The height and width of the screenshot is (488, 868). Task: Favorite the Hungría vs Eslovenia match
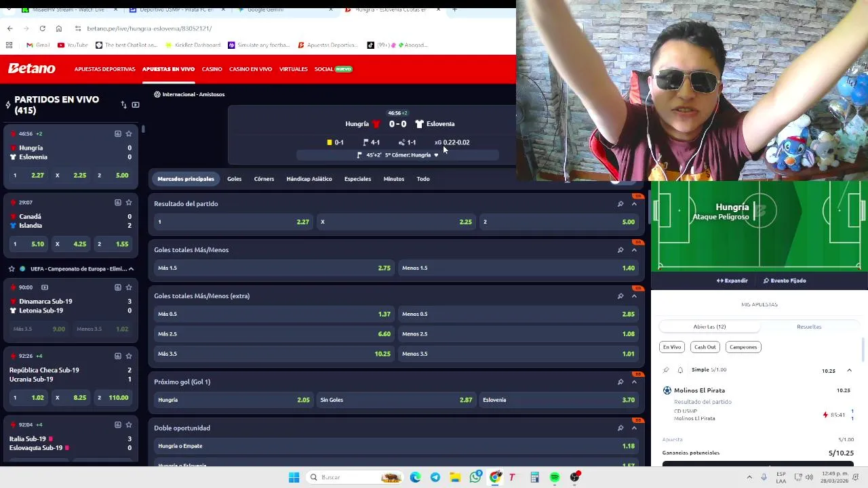[x=129, y=134]
